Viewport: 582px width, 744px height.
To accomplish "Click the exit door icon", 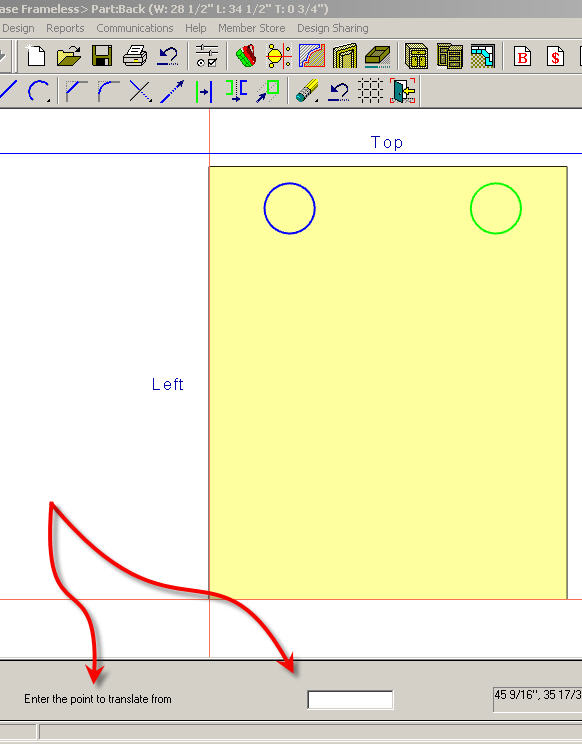I will [x=402, y=91].
